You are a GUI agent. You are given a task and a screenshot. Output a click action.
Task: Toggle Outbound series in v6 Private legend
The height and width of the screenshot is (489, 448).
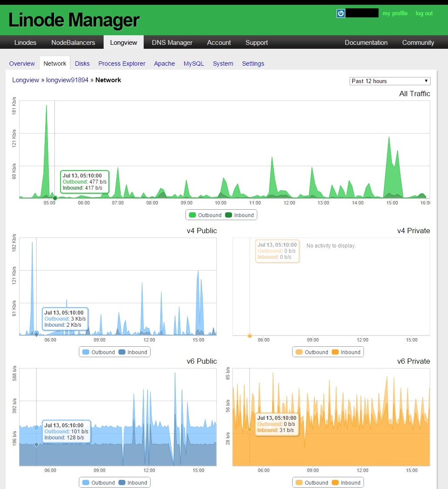pos(312,482)
